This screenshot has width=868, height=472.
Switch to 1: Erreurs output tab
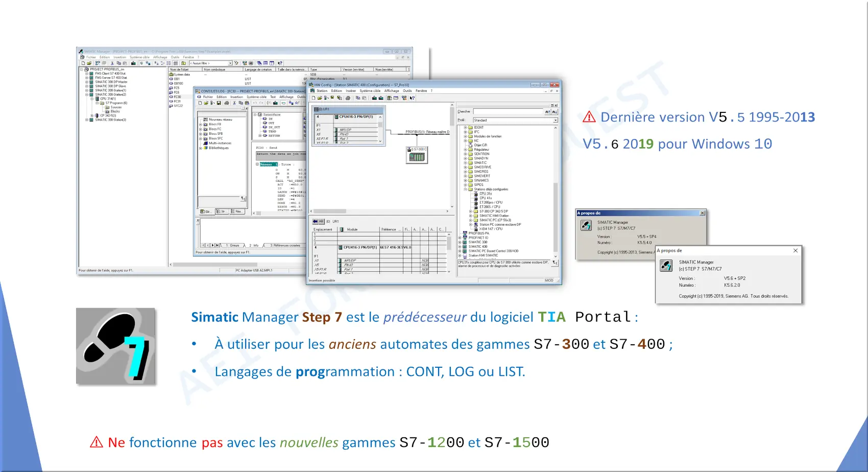[x=233, y=246]
